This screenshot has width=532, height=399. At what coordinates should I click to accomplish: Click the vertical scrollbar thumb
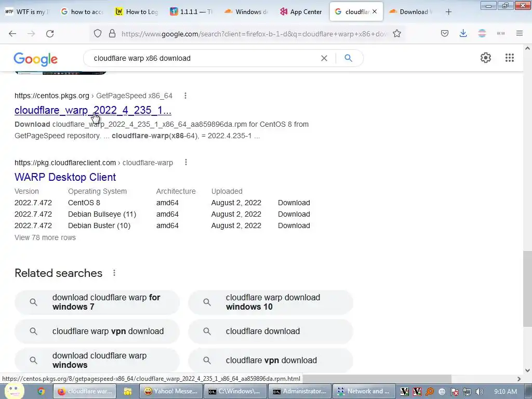[x=527, y=289]
